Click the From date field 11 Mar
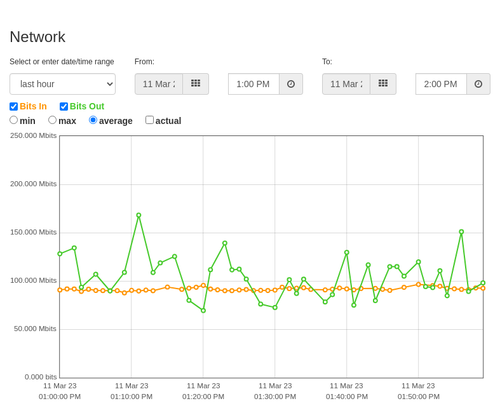500x403 pixels. [159, 84]
